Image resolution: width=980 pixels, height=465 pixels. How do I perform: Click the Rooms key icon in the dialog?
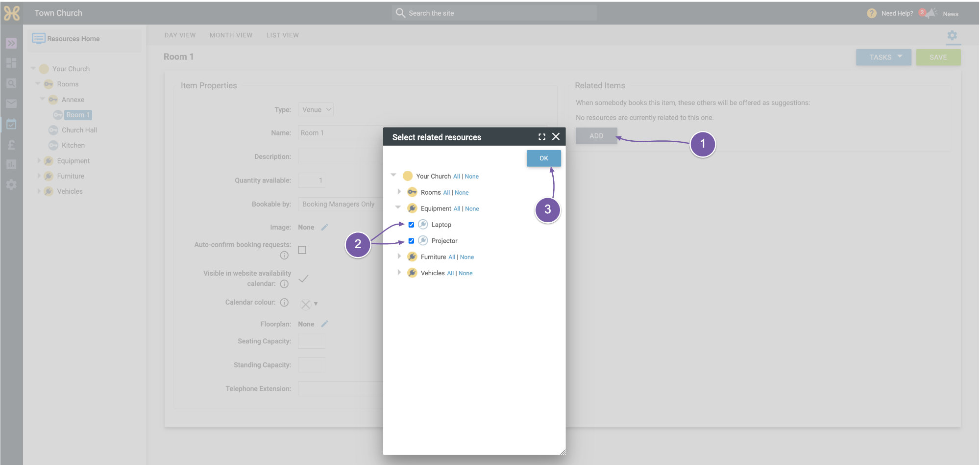[x=412, y=192]
